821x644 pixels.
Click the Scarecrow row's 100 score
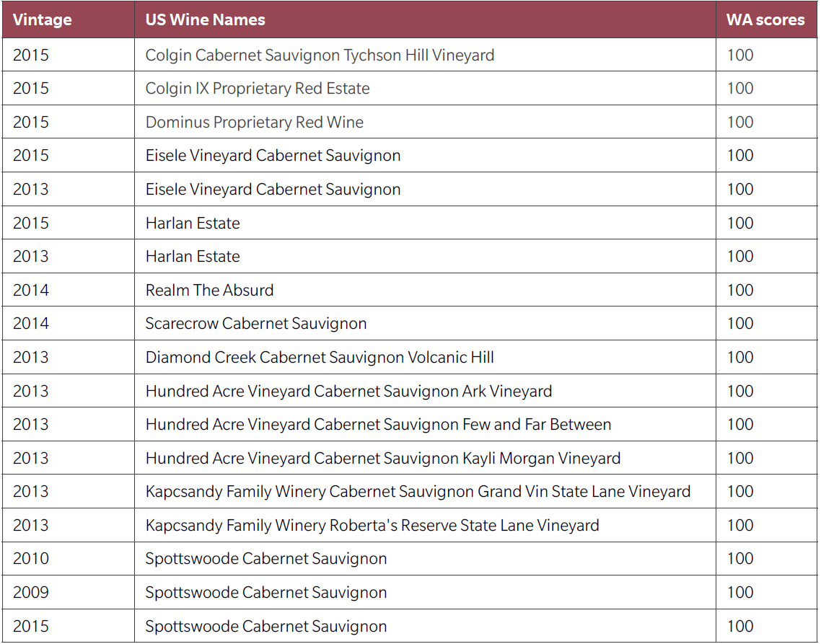pos(740,324)
